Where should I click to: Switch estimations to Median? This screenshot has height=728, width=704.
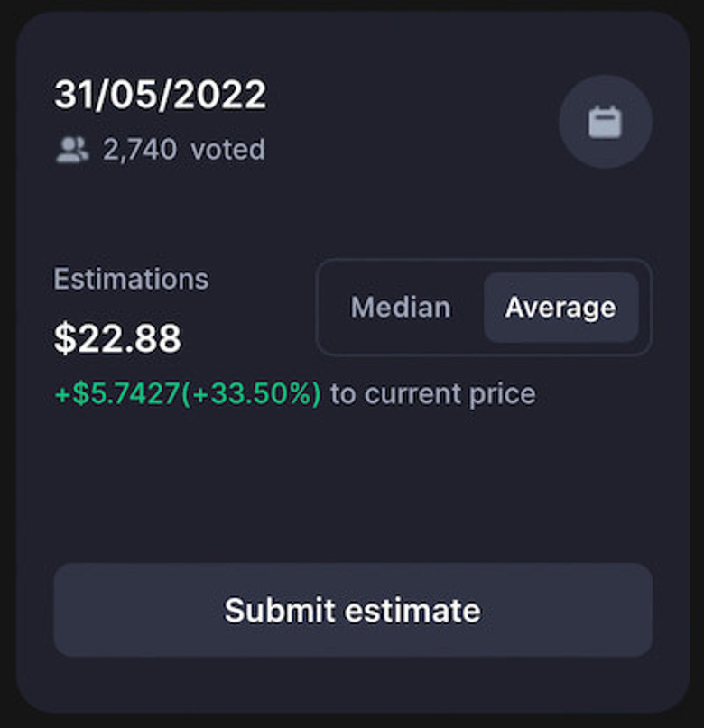point(400,308)
